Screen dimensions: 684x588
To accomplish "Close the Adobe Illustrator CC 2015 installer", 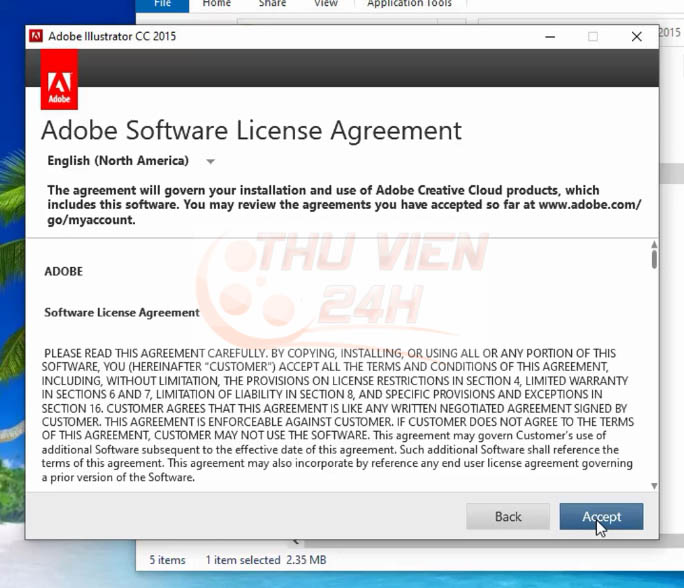I will coord(636,37).
